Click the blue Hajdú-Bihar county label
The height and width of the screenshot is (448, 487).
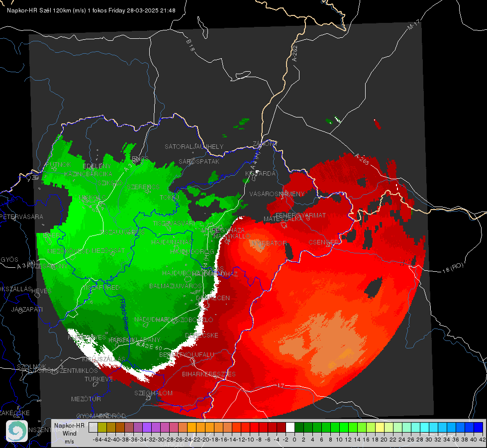[x=124, y=315]
